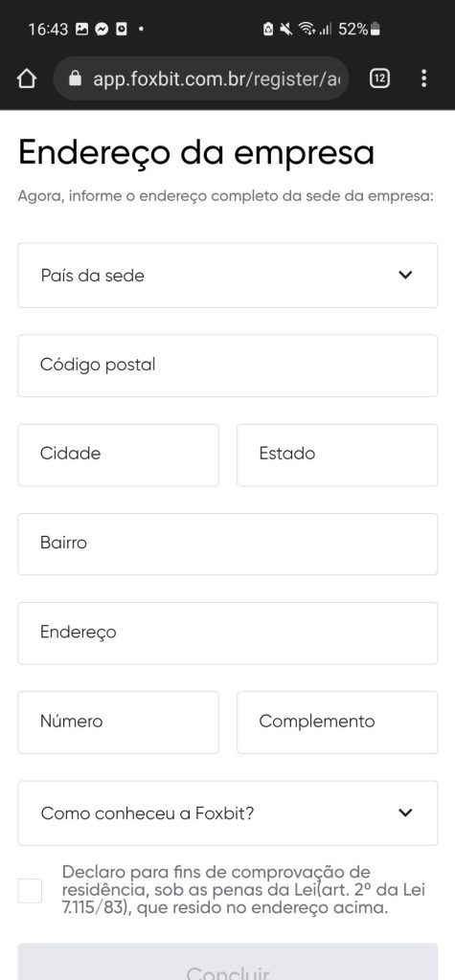
Task: Tap the battery indicator in status bar
Action: pos(375,29)
